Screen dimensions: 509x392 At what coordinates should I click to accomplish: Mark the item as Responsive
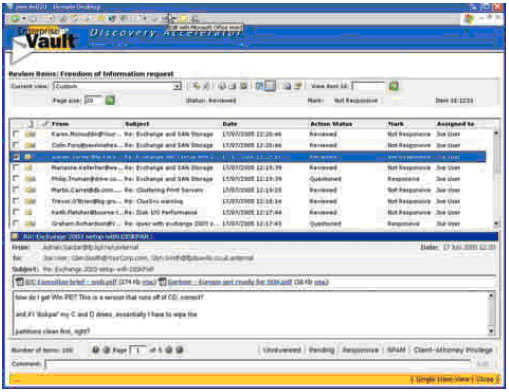point(361,350)
